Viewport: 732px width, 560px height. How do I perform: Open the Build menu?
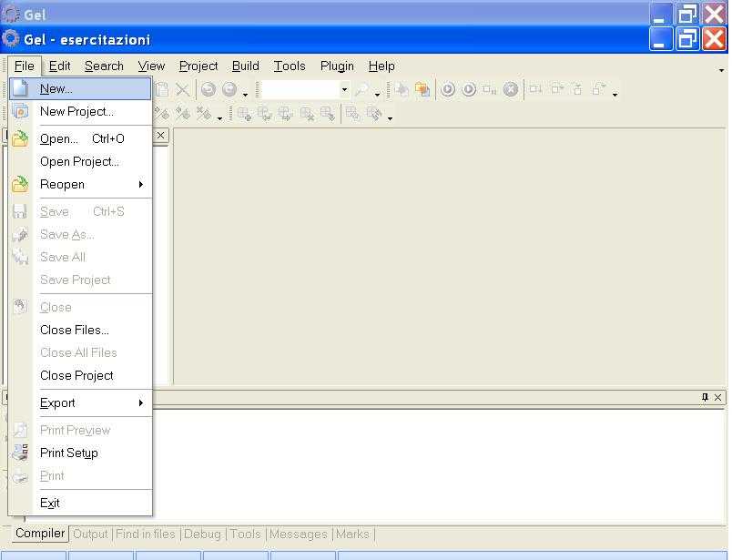point(245,66)
